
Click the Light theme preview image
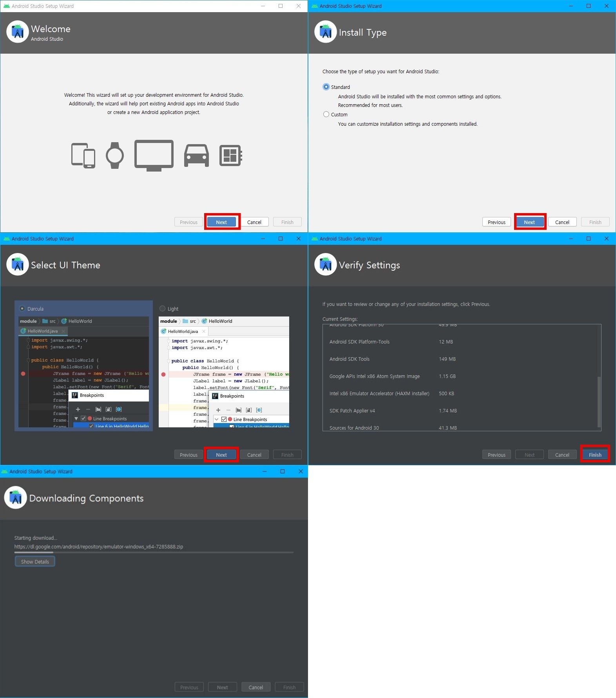[224, 372]
